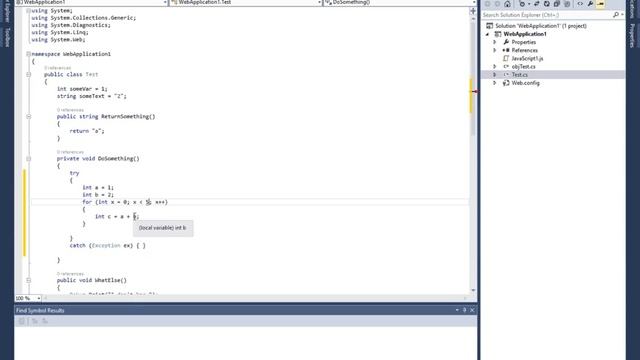
Task: Click the third icon in Find Symbol Results toolbar
Action: pyautogui.click(x=45, y=321)
